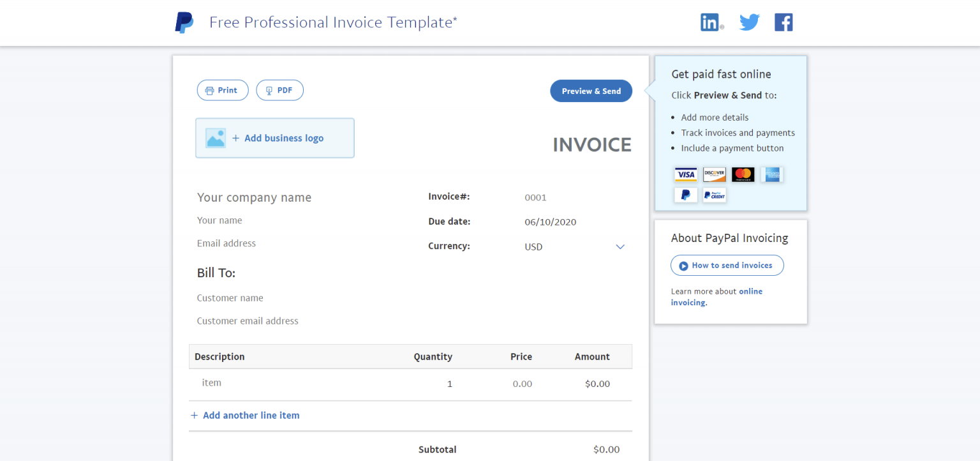The image size is (980, 461).
Task: Click Preview & Send
Action: coord(591,91)
